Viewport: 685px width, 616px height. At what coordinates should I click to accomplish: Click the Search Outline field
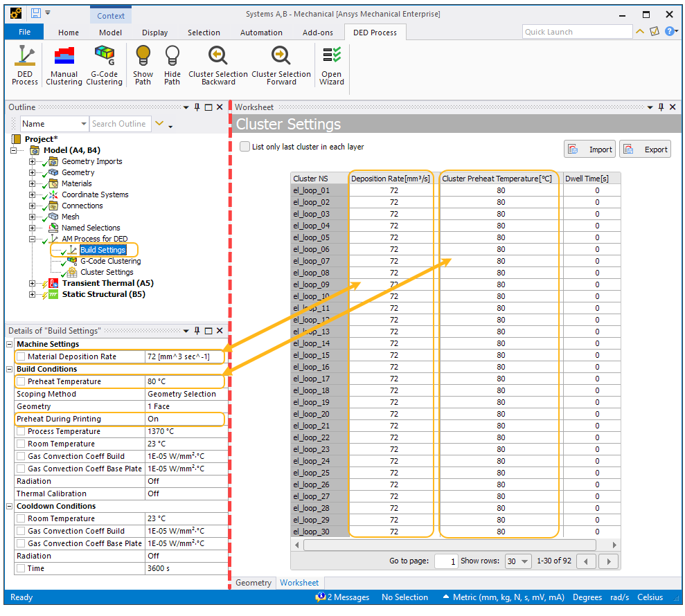(x=119, y=124)
